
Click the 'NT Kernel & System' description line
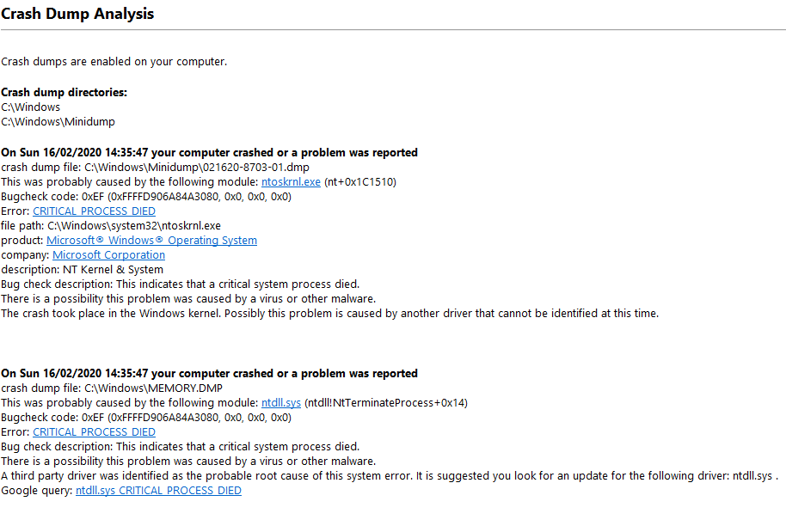82,270
